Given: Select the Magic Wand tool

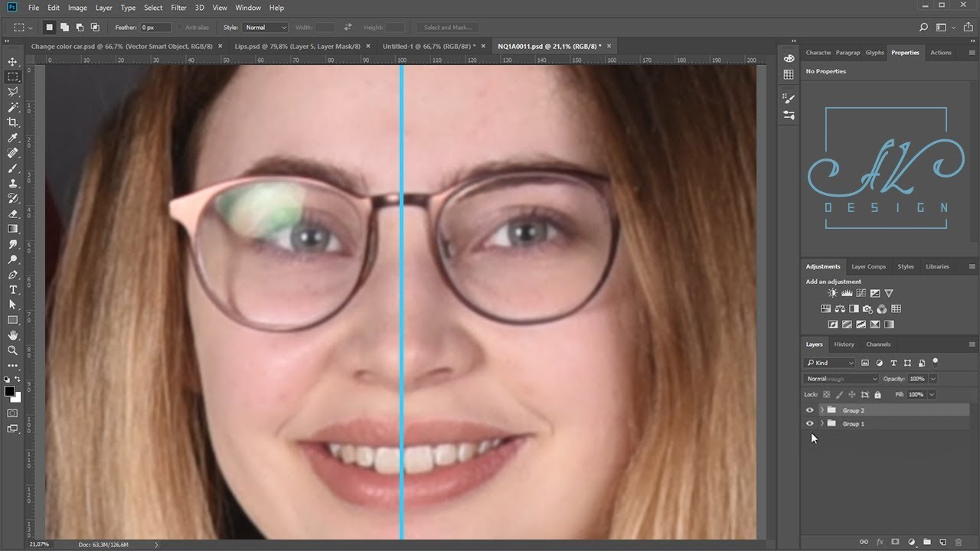Looking at the screenshot, I should 12,107.
